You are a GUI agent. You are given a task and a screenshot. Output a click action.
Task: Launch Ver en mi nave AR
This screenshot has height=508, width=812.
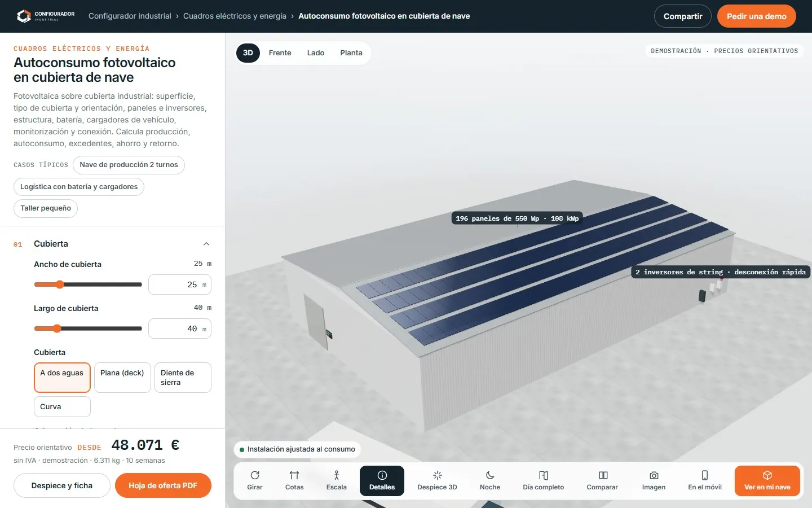[x=767, y=481]
